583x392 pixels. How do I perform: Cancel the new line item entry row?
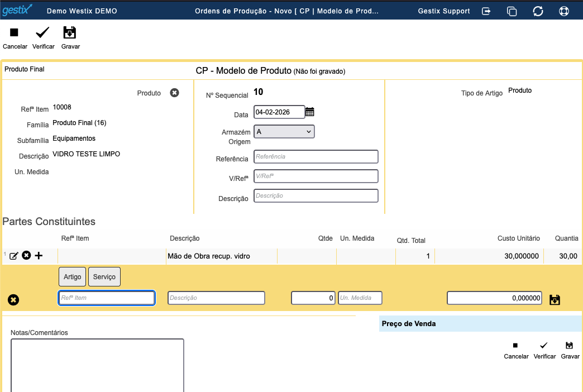(x=13, y=300)
